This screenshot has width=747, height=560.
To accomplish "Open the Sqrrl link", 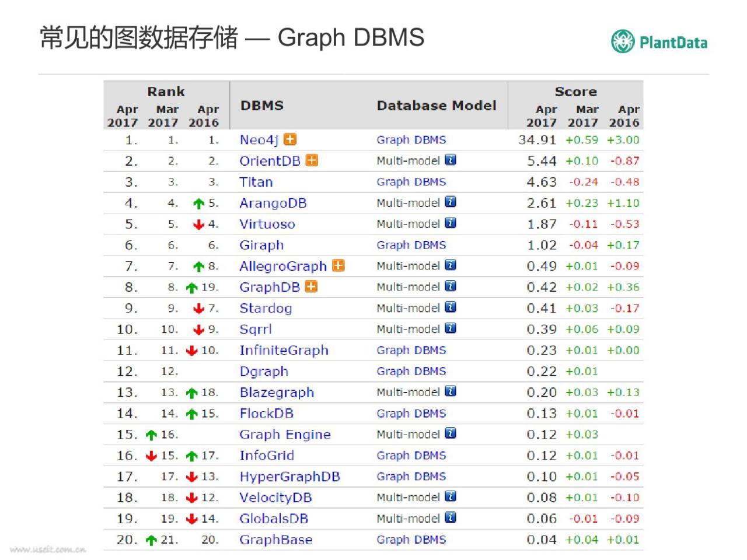I will (256, 330).
